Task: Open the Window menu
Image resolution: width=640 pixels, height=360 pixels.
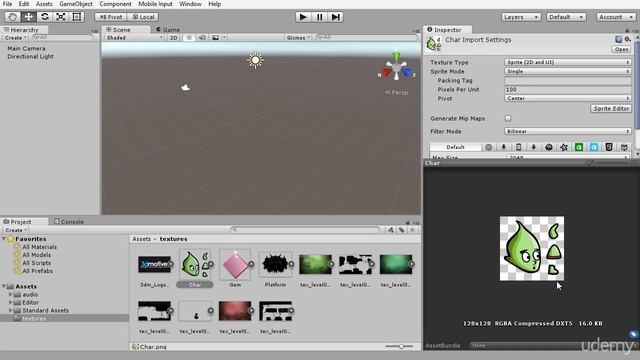Action: pos(190,4)
